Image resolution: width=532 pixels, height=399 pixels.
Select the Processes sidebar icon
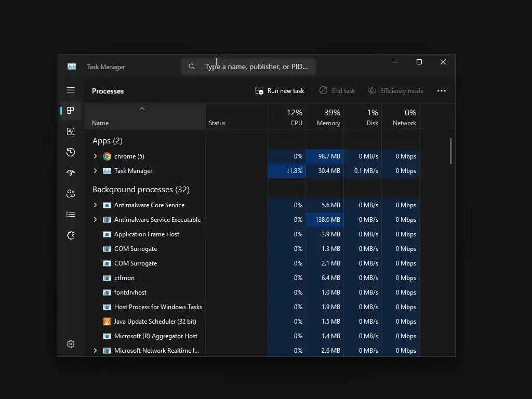(71, 110)
